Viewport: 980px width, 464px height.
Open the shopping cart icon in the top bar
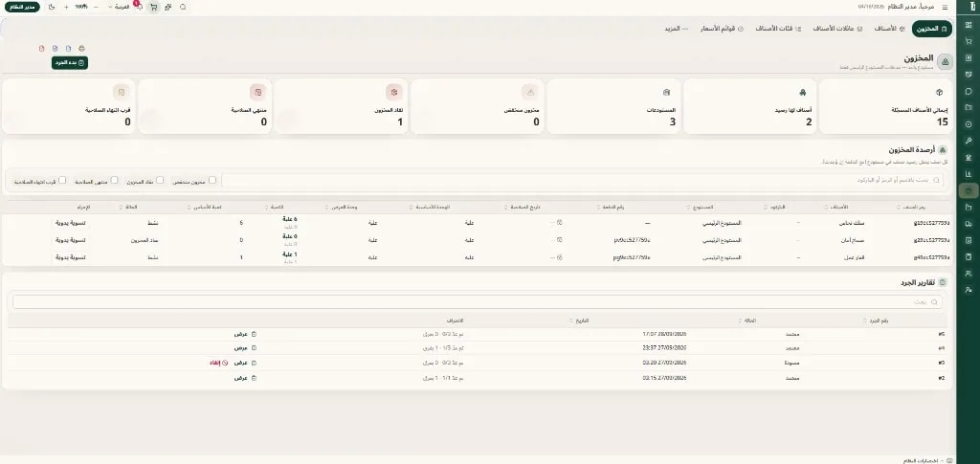[153, 7]
